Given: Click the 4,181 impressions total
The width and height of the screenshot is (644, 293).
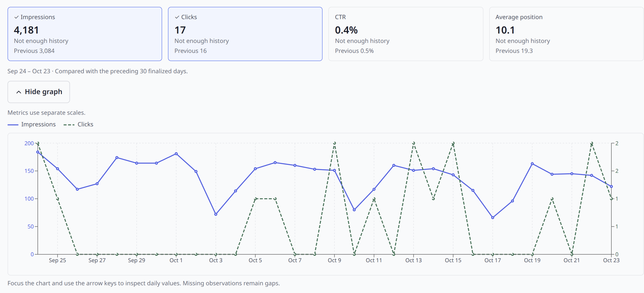Looking at the screenshot, I should coord(27,30).
